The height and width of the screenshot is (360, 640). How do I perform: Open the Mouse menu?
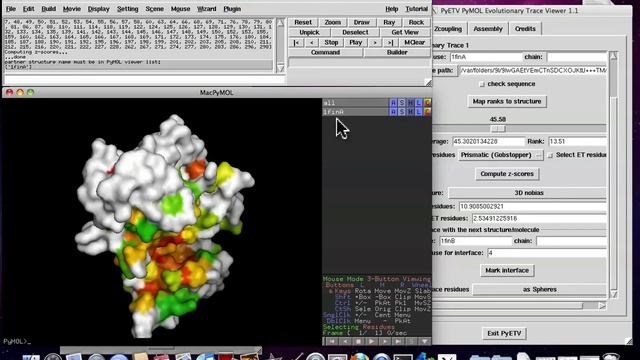[180, 9]
